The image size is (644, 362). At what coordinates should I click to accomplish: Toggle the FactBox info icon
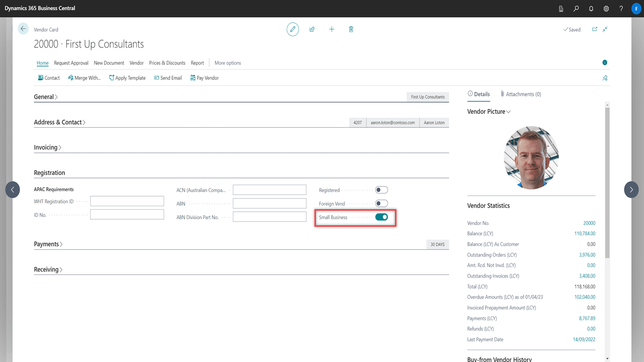(x=605, y=63)
